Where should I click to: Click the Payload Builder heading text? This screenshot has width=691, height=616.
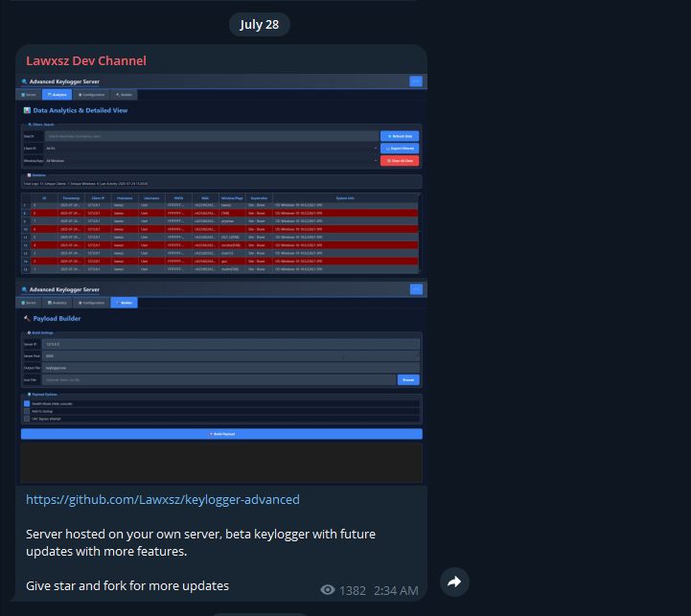(x=57, y=319)
